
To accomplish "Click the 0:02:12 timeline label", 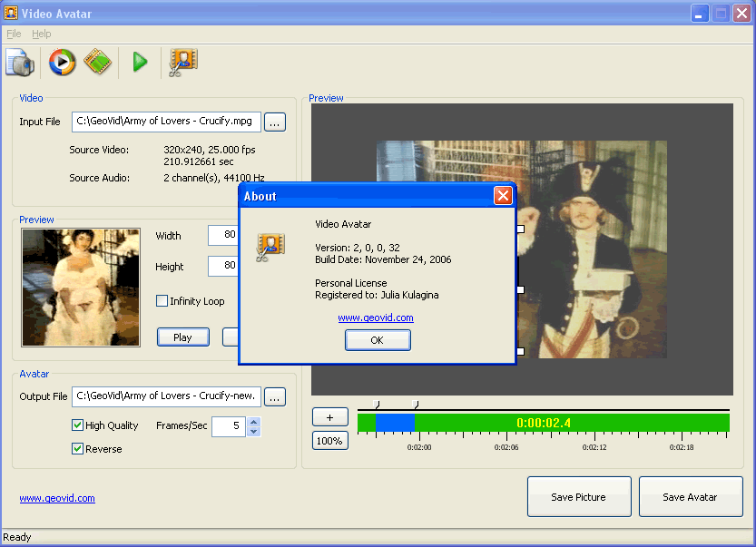I will pyautogui.click(x=594, y=447).
